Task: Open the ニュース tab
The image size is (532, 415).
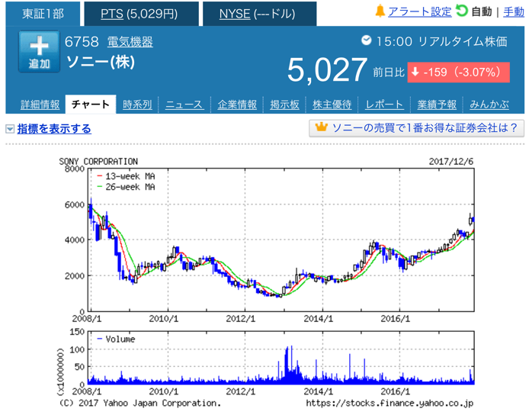Action: pyautogui.click(x=184, y=105)
